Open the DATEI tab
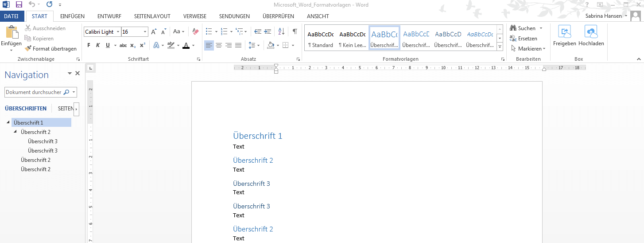Viewport: 644px width, 243px height. [x=12, y=16]
